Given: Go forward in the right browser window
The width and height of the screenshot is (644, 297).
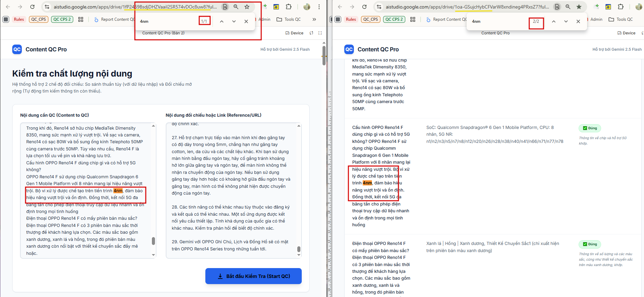Looking at the screenshot, I should pyautogui.click(x=352, y=7).
